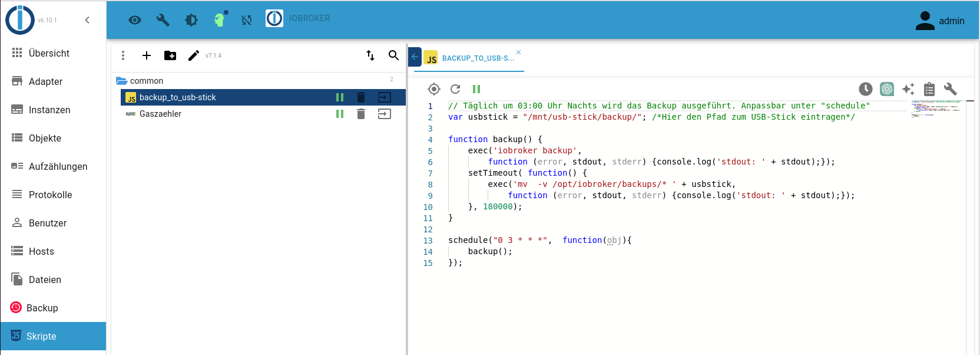Select Skripte menu item
Image resolution: width=980 pixels, height=355 pixels.
pos(53,336)
